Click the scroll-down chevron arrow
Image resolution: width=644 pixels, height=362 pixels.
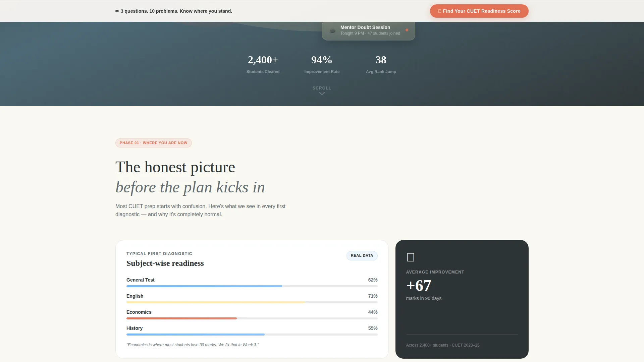coord(322,94)
